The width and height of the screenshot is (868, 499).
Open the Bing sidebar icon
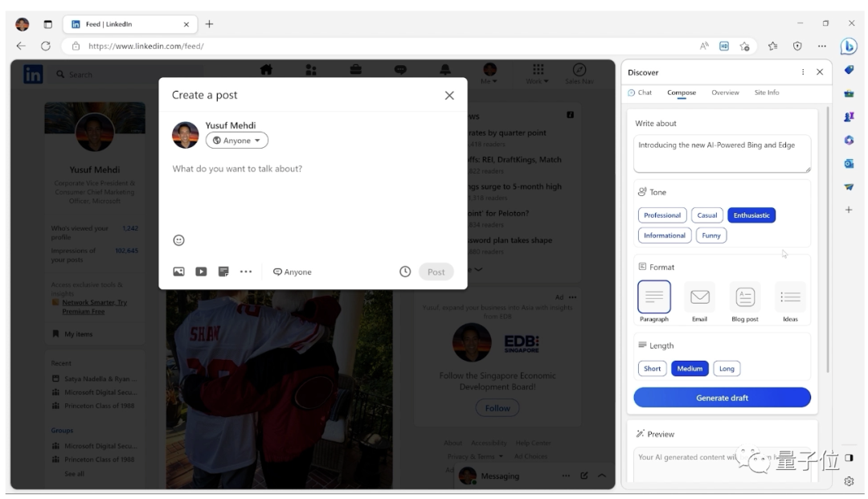(848, 46)
